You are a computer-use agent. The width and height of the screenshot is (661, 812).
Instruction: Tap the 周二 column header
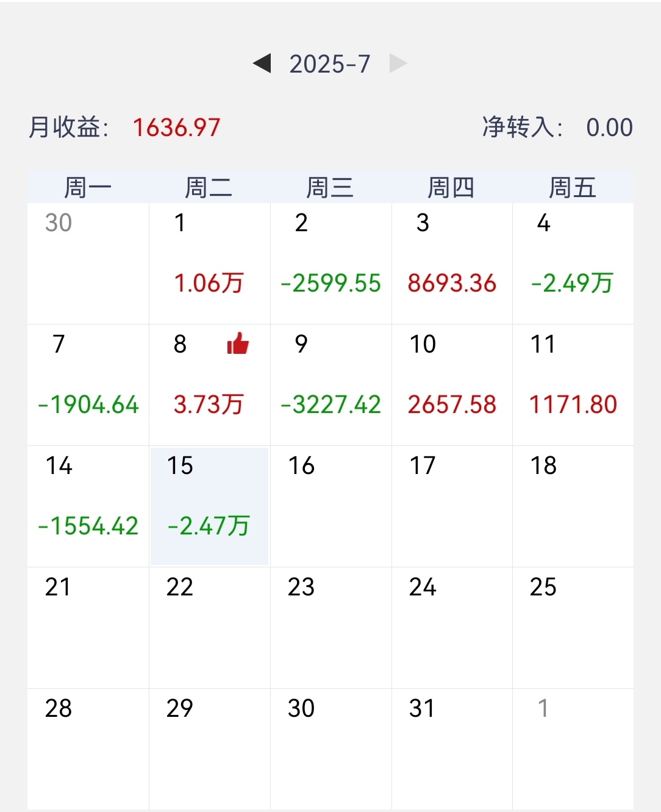coord(209,187)
